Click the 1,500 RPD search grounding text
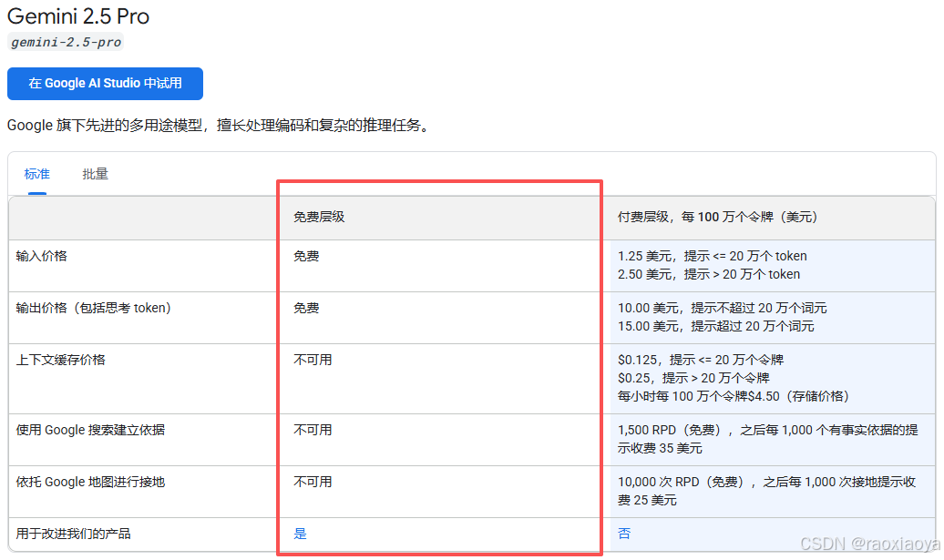The height and width of the screenshot is (560, 944). click(767, 439)
